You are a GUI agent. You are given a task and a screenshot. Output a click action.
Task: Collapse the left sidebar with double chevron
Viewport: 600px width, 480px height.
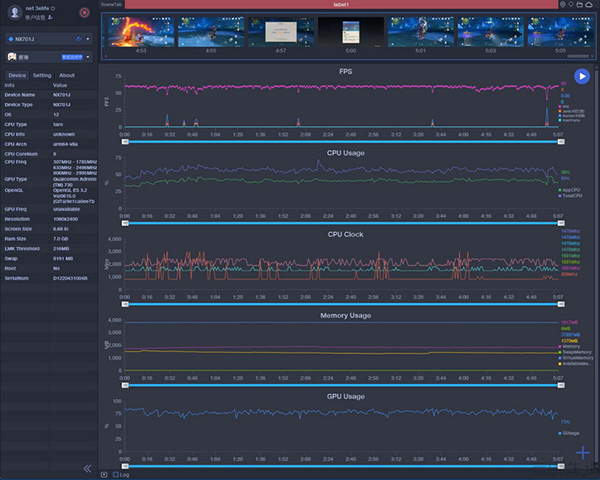pyautogui.click(x=87, y=468)
